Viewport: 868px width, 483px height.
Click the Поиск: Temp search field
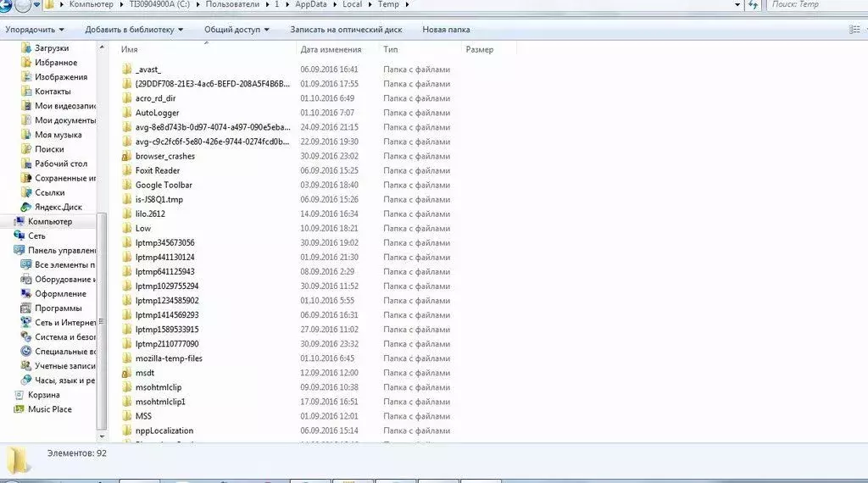point(817,4)
